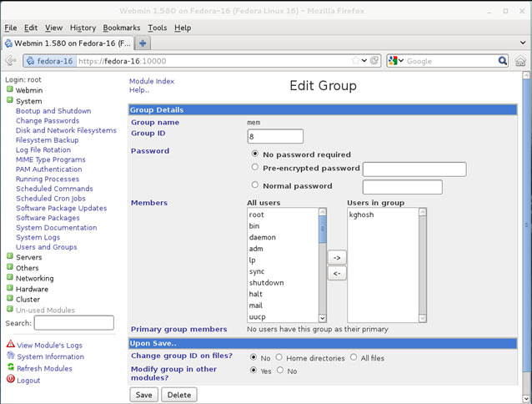The height and width of the screenshot is (404, 532).
Task: Open the Module Index link
Action: [152, 81]
